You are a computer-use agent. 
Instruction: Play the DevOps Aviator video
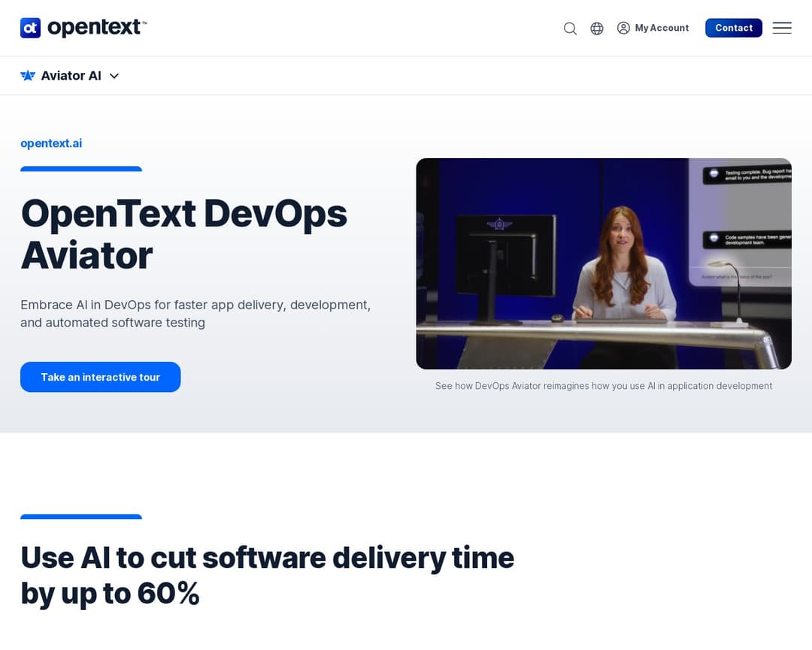click(x=604, y=263)
